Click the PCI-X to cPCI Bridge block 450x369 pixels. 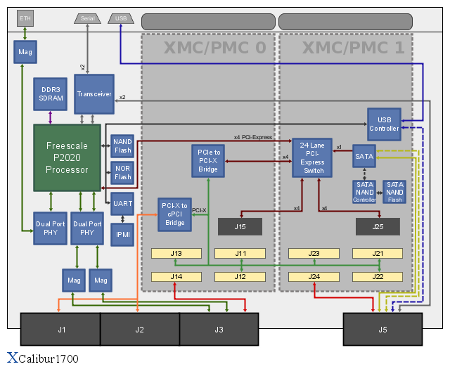click(x=175, y=214)
